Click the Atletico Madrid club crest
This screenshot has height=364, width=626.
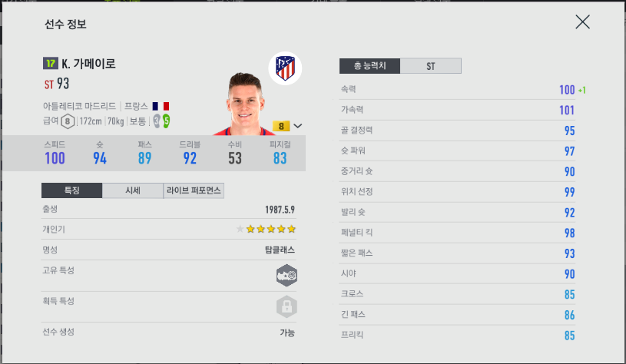(x=285, y=68)
